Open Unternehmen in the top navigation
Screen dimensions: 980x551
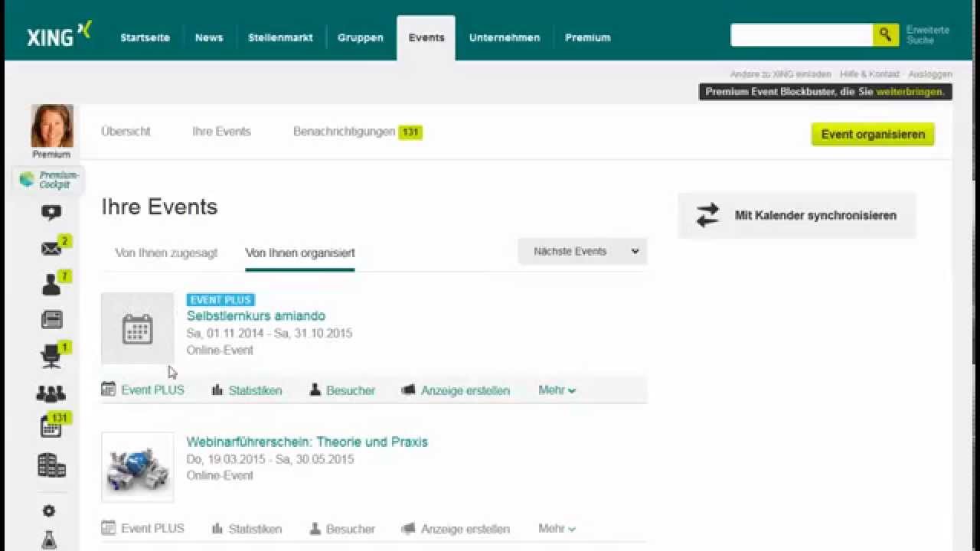(505, 37)
